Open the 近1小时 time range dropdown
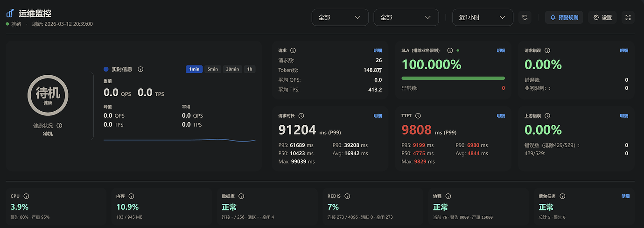Screen dimensions: 644x228 coord(483,17)
